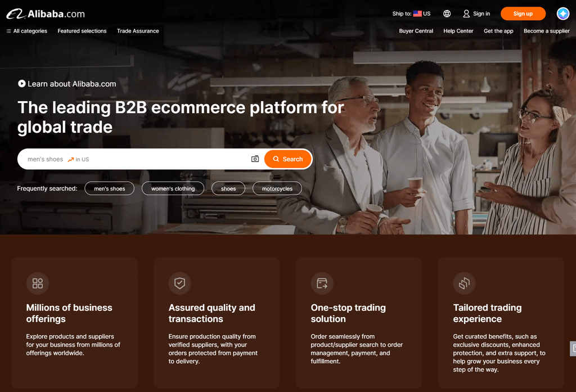Open Featured selections menu
This screenshot has width=576, height=392.
coord(82,31)
